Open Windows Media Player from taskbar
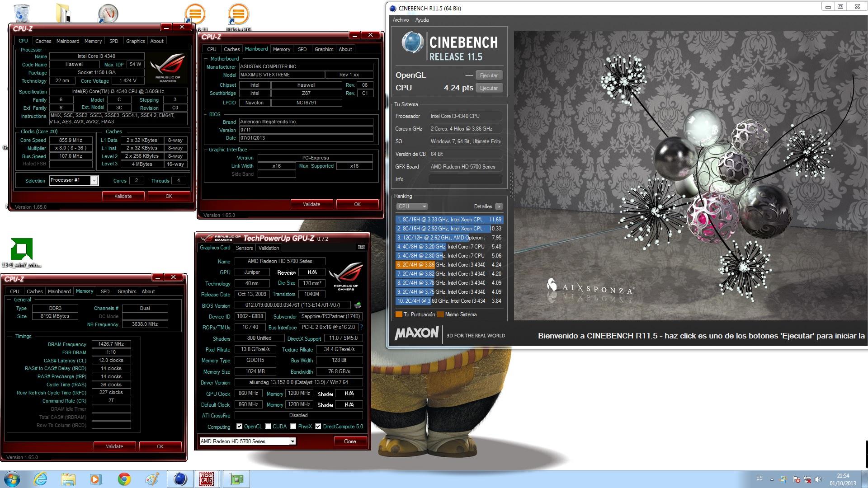 tap(96, 479)
